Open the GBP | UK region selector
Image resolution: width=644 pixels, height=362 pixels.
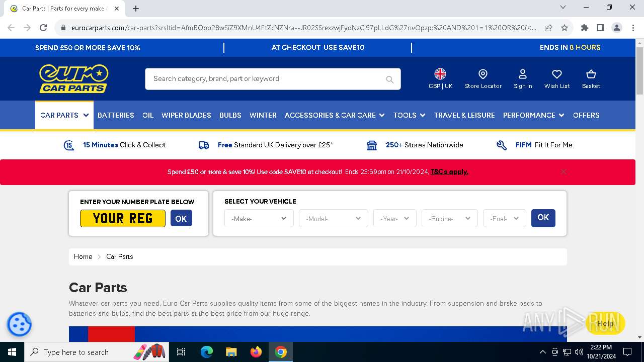tap(440, 79)
